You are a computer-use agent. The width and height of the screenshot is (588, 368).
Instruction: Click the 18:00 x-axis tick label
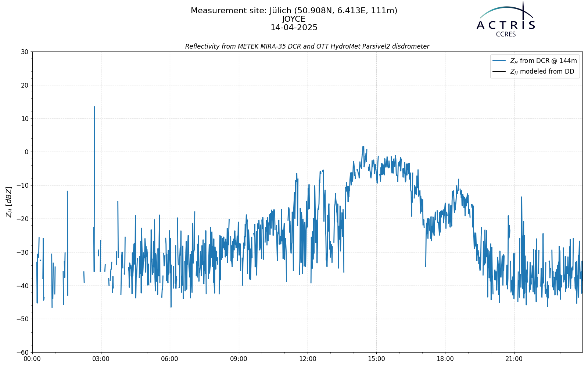pyautogui.click(x=445, y=359)
